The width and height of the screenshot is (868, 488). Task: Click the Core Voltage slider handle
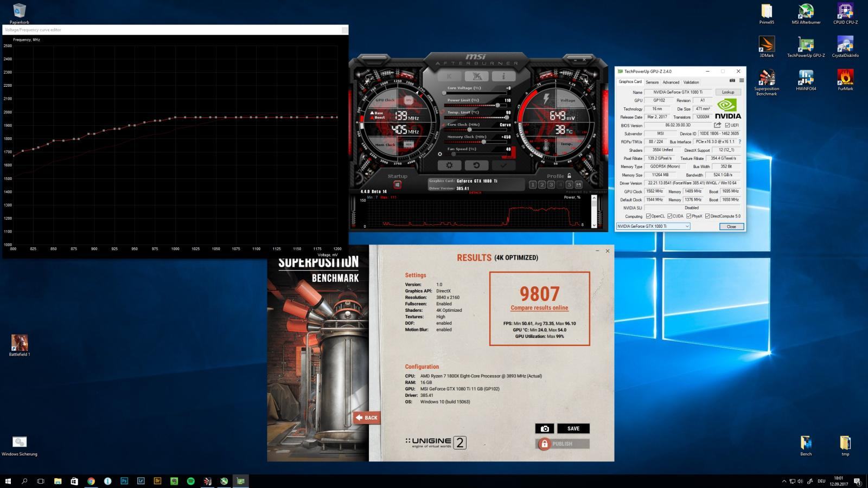pyautogui.click(x=444, y=93)
